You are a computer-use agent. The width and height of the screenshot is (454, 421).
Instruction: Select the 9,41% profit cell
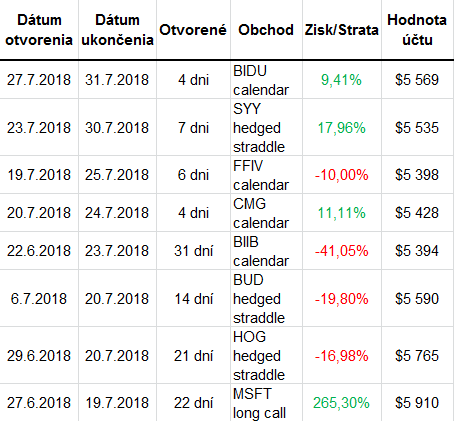(x=342, y=80)
